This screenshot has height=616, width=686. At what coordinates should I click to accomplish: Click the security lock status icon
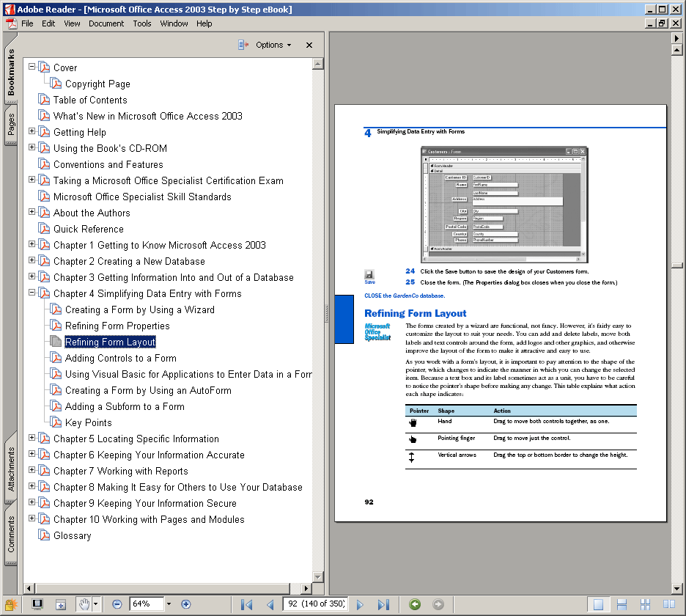click(x=10, y=604)
